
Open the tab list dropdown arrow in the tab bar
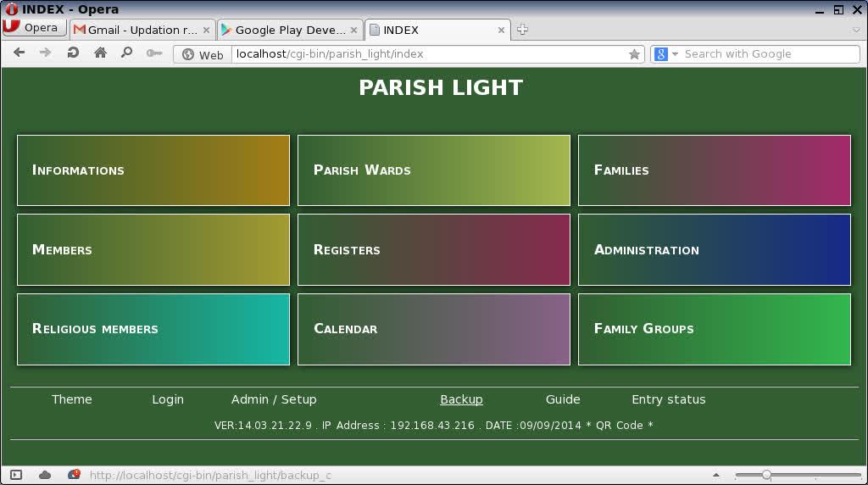(856, 30)
